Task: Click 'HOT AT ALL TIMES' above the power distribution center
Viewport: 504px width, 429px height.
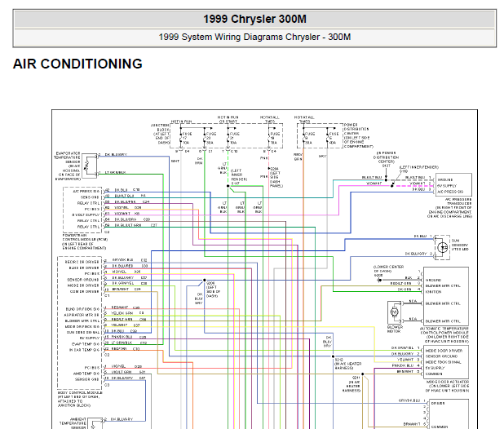Action: click(304, 119)
